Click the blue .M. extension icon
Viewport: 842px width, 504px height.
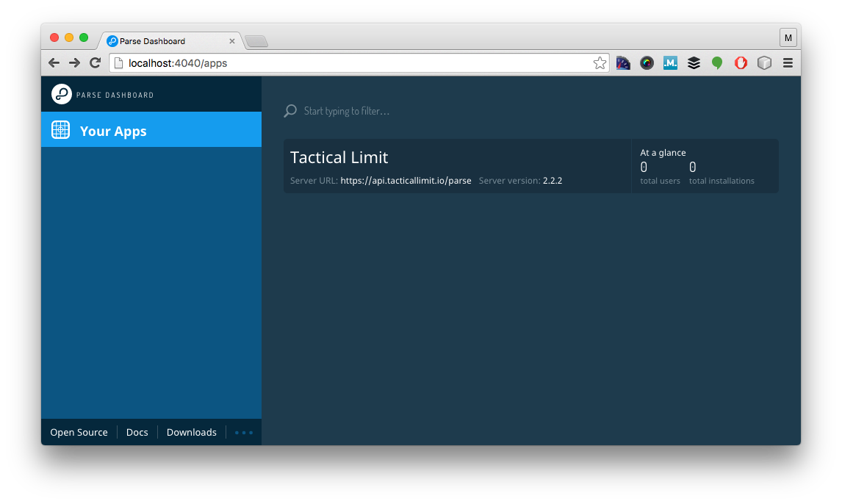coord(670,62)
